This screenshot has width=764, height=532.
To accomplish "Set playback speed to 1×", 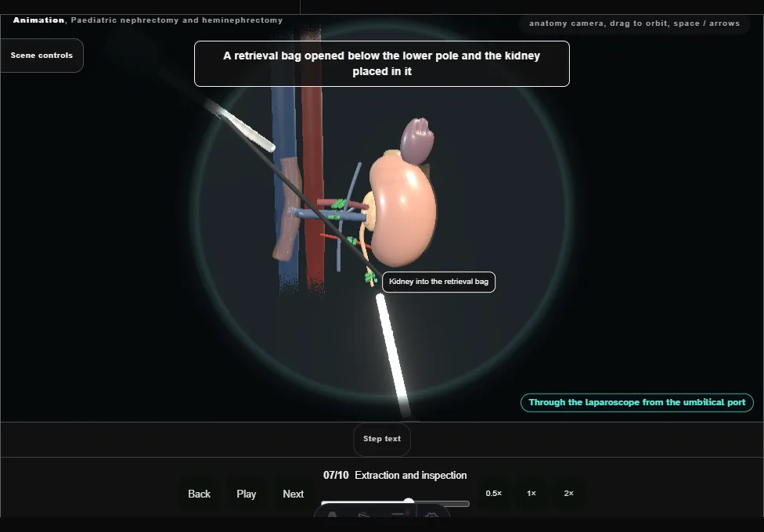I will click(x=532, y=494).
